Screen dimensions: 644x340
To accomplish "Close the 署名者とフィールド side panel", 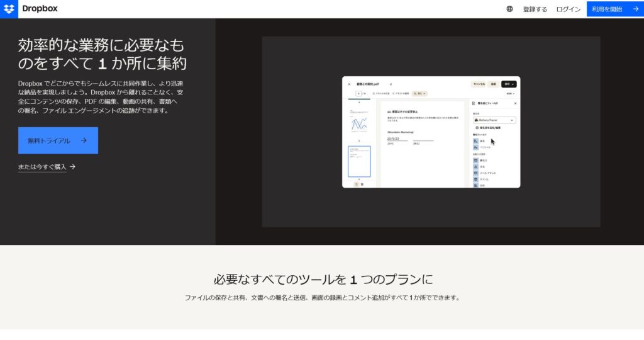I will (x=515, y=103).
